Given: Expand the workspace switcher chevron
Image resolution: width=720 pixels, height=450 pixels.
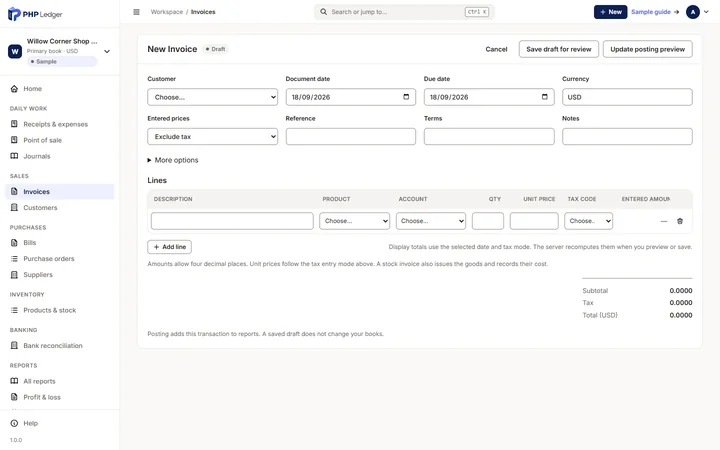Looking at the screenshot, I should 107,51.
